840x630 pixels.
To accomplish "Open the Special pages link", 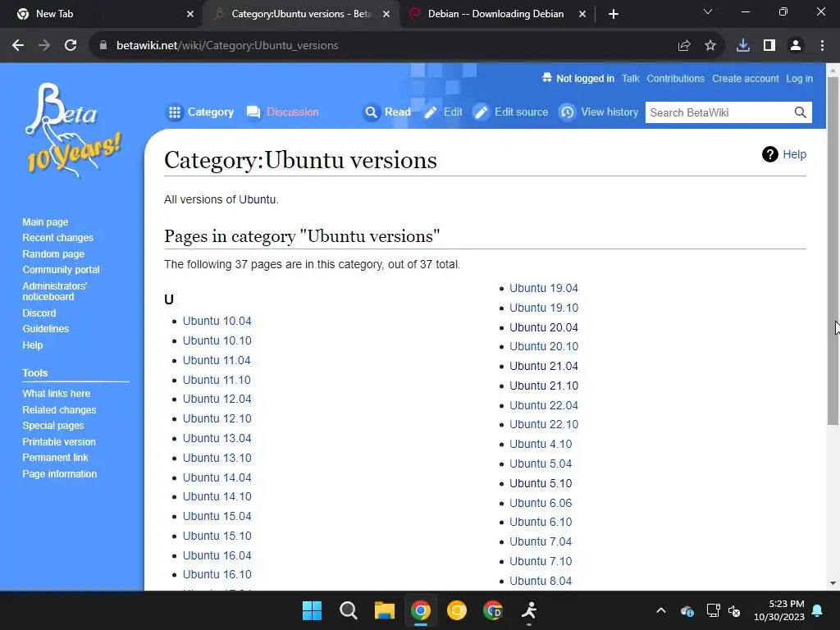I will [x=53, y=426].
